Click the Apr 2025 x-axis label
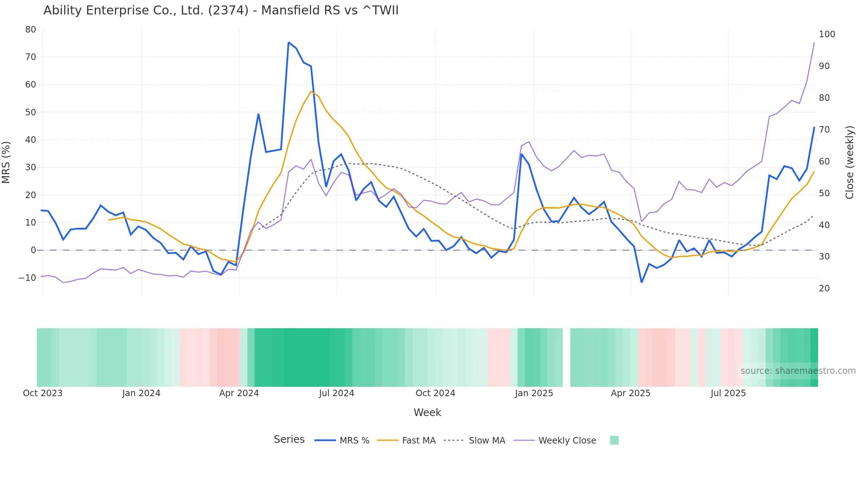This screenshot has width=868, height=488. 631,393
